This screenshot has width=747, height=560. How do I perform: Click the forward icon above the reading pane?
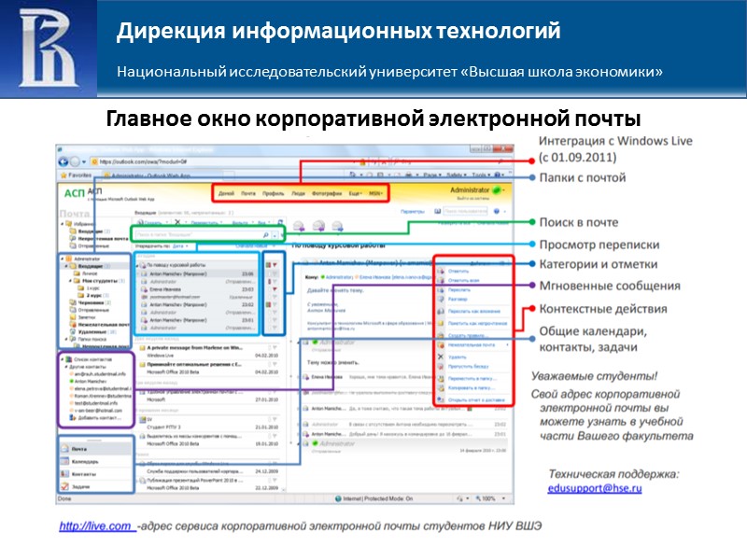(337, 226)
